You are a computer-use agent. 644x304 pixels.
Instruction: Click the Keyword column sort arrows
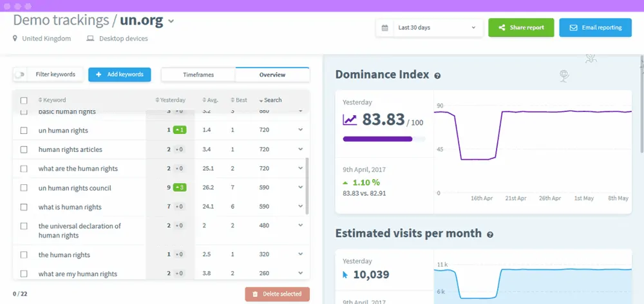(x=40, y=100)
